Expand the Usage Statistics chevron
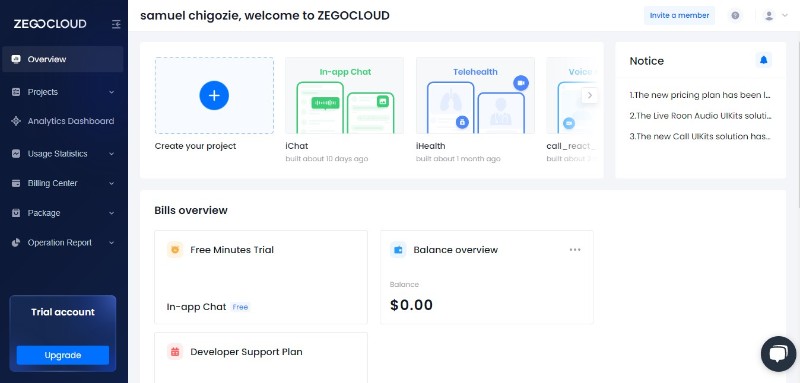 111,154
